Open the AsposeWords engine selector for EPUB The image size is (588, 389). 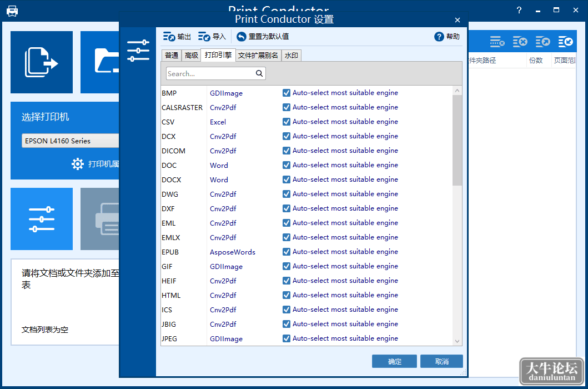[233, 252]
